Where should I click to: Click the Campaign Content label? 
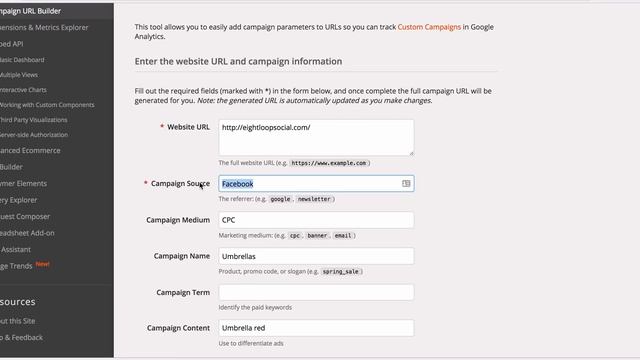178,328
